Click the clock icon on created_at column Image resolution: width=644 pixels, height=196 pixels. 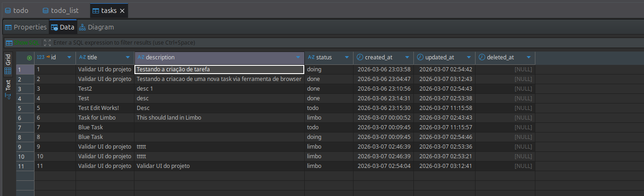[360, 58]
